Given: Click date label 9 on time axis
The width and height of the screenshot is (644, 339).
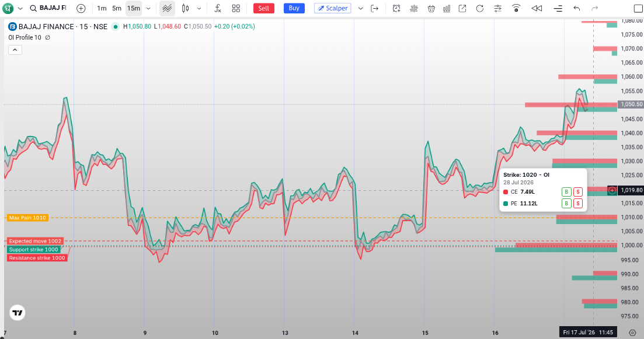Looking at the screenshot, I should (x=145, y=333).
